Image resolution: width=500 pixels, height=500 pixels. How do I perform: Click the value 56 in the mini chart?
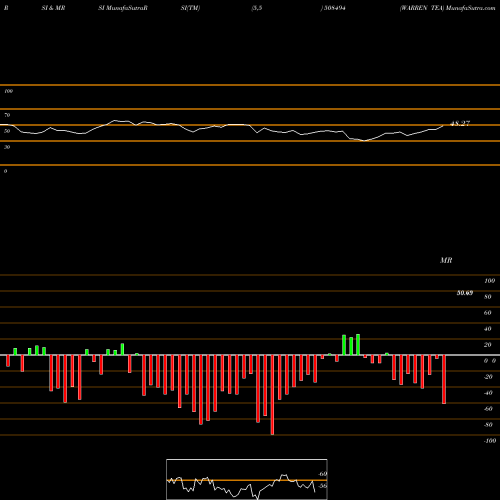(x=323, y=486)
